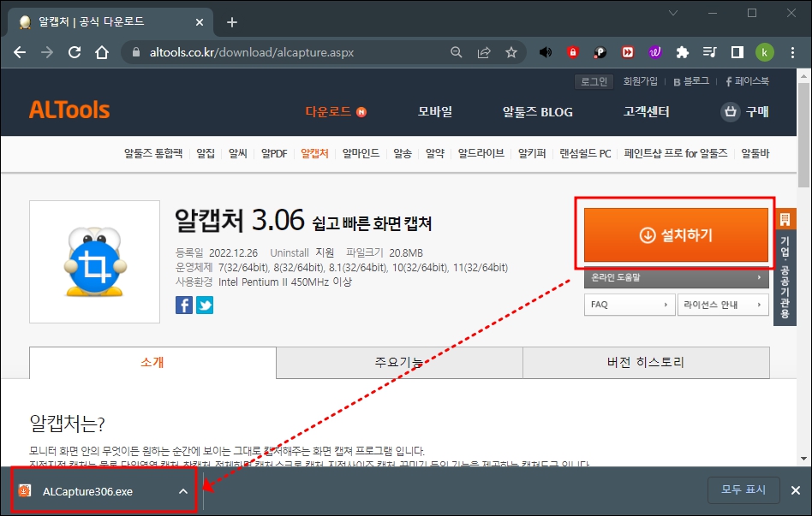The height and width of the screenshot is (516, 812).
Task: Open Facebook sharing via the blue f icon
Action: 183,305
